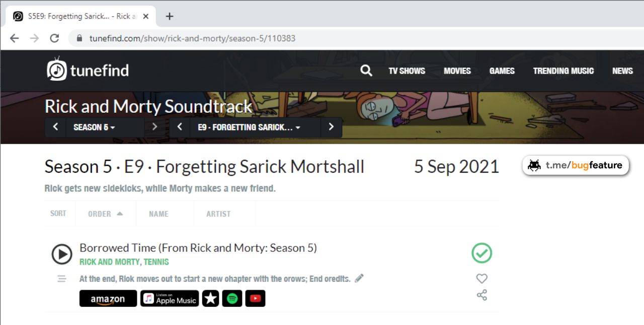Open the TENNIS artist link
This screenshot has height=325, width=644.
coord(156,262)
